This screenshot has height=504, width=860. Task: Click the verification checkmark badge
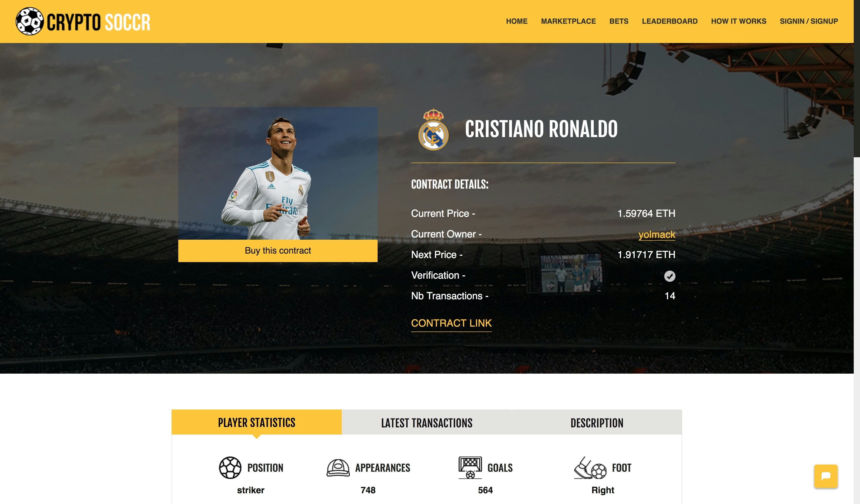(669, 276)
